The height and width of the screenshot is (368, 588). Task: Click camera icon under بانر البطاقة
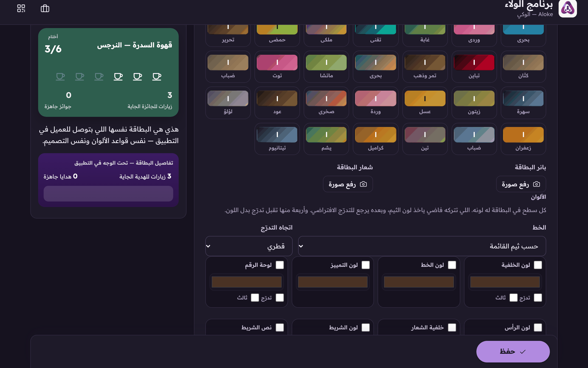click(537, 184)
